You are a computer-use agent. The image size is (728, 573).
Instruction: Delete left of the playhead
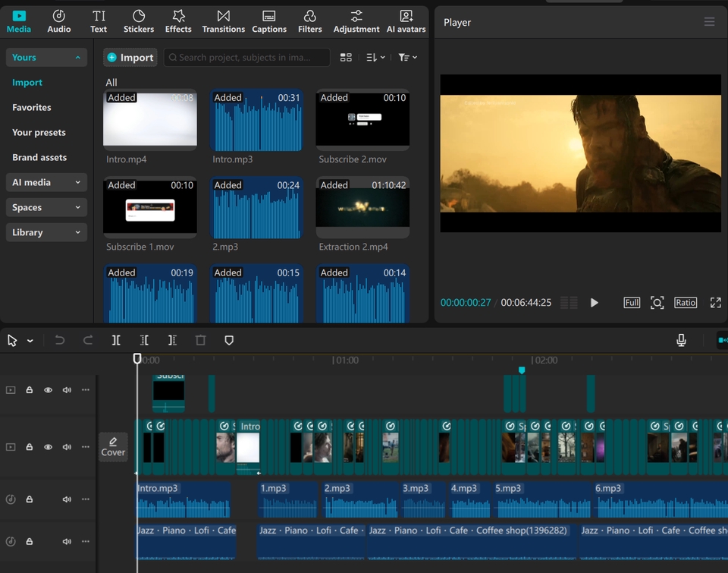click(144, 340)
